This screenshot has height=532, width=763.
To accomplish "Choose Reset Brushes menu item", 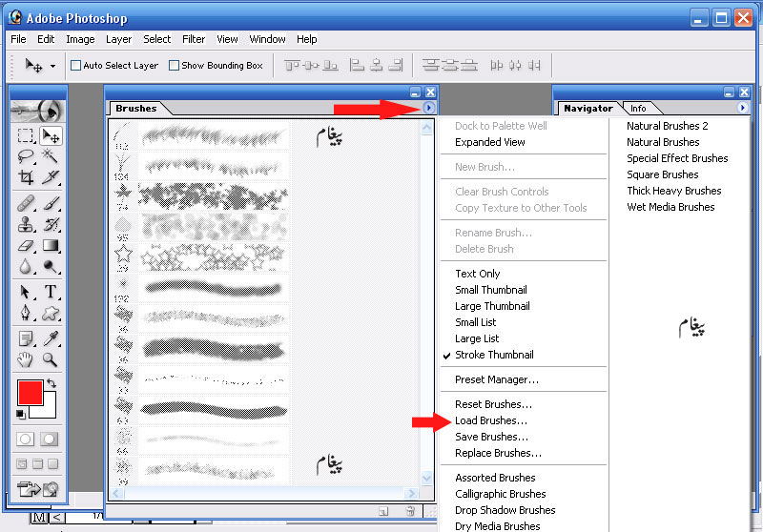I will click(x=493, y=404).
